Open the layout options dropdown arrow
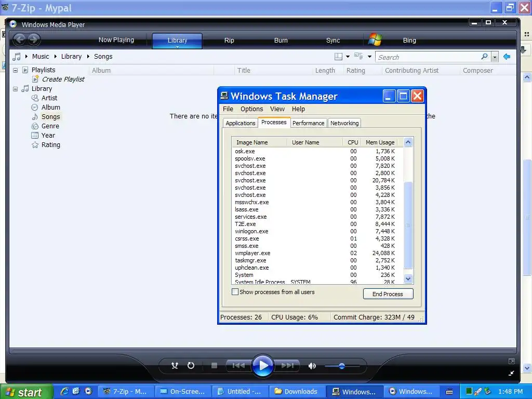The height and width of the screenshot is (399, 532). 348,57
